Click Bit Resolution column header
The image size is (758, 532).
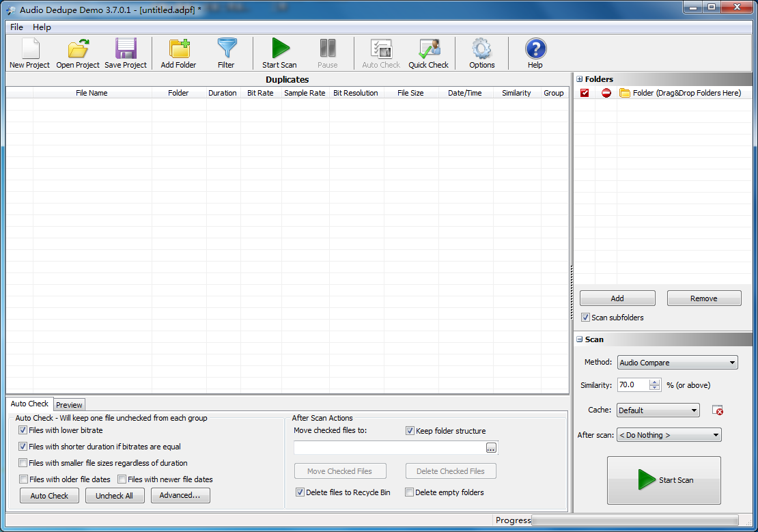pyautogui.click(x=356, y=93)
